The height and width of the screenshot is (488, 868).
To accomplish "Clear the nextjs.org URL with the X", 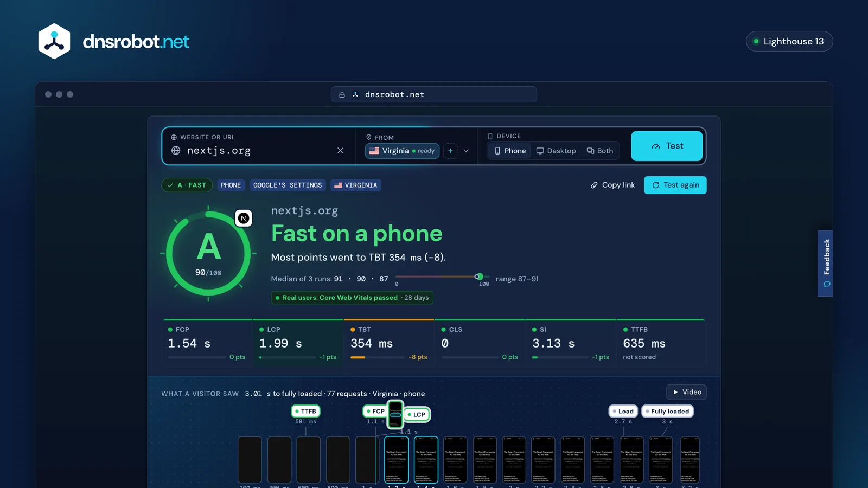I will tap(340, 151).
